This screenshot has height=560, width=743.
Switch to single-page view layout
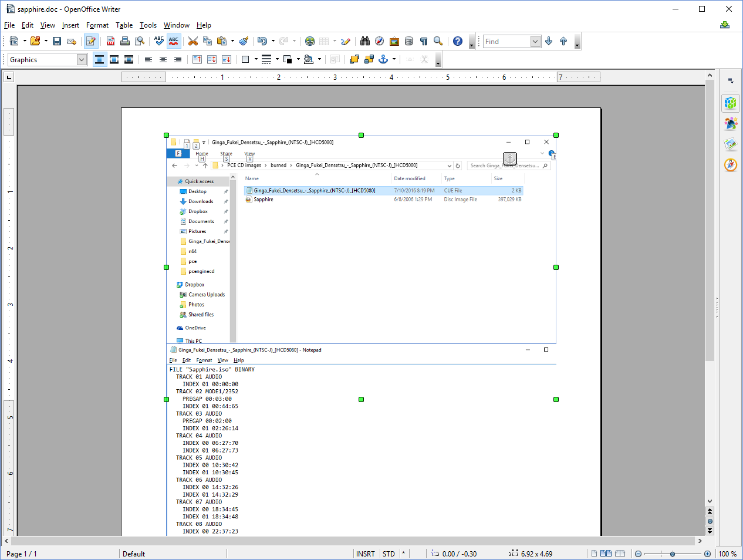click(595, 554)
